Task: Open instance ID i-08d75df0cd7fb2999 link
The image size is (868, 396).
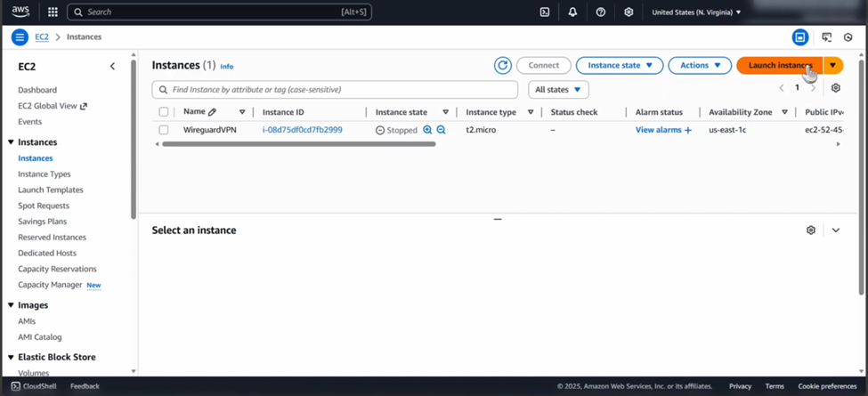Action: pyautogui.click(x=302, y=130)
